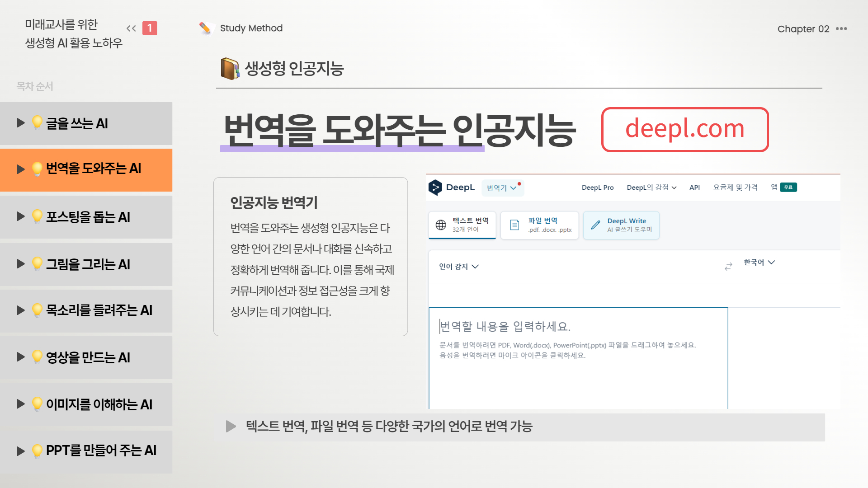
Task: Click the lightbulb icon of 영상을 만드는 AI
Action: [x=38, y=357]
